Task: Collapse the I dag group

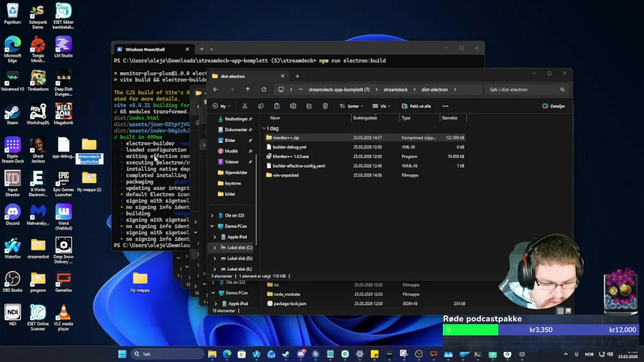Action: click(x=264, y=129)
